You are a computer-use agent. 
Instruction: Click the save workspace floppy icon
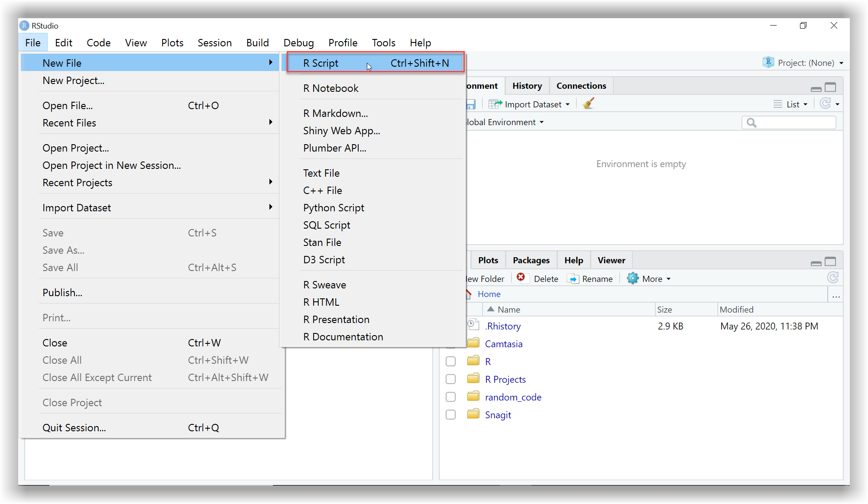coord(471,104)
